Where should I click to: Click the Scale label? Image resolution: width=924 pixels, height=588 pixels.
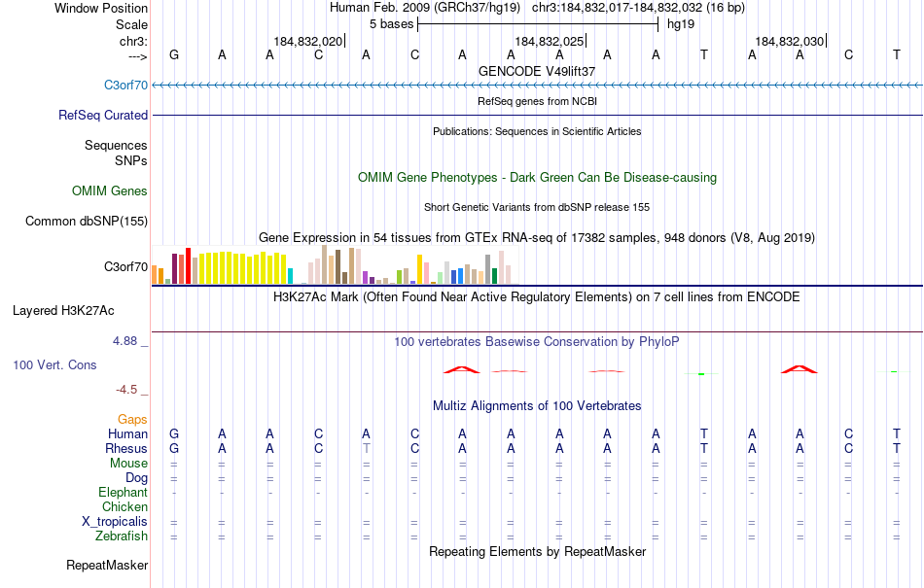pyautogui.click(x=131, y=24)
